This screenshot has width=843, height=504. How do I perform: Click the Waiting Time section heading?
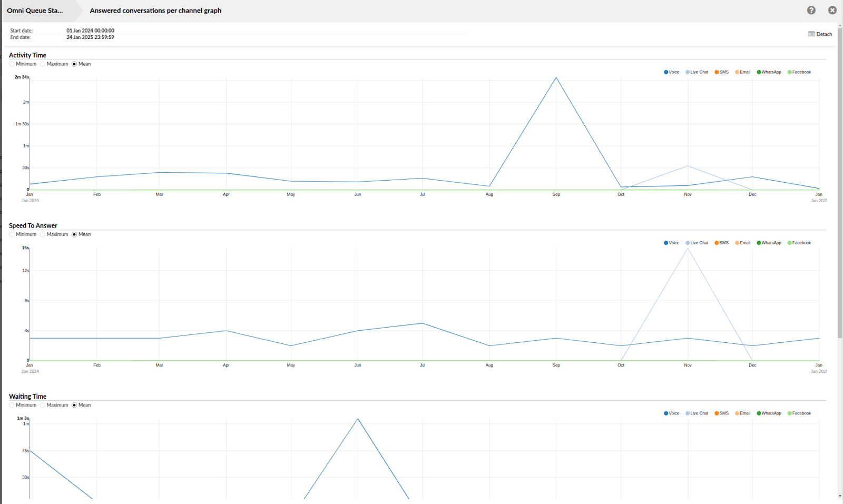[27, 397]
